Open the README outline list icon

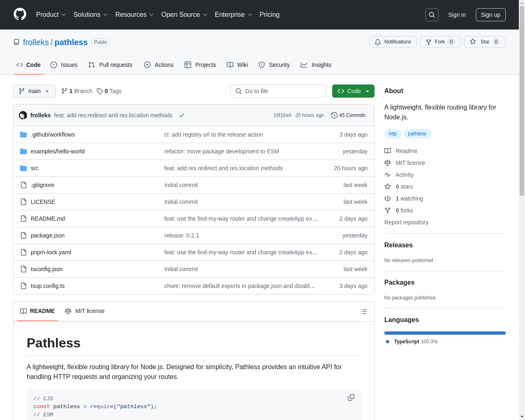pyautogui.click(x=364, y=311)
